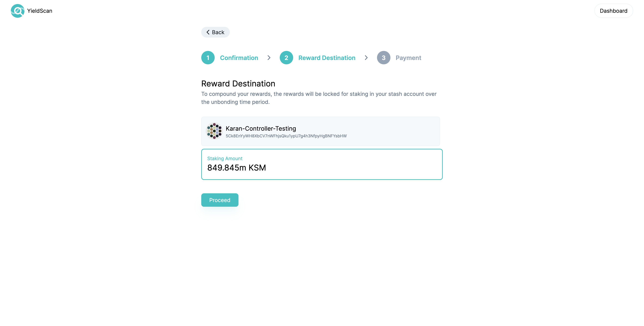Go back using the Back button

[215, 32]
